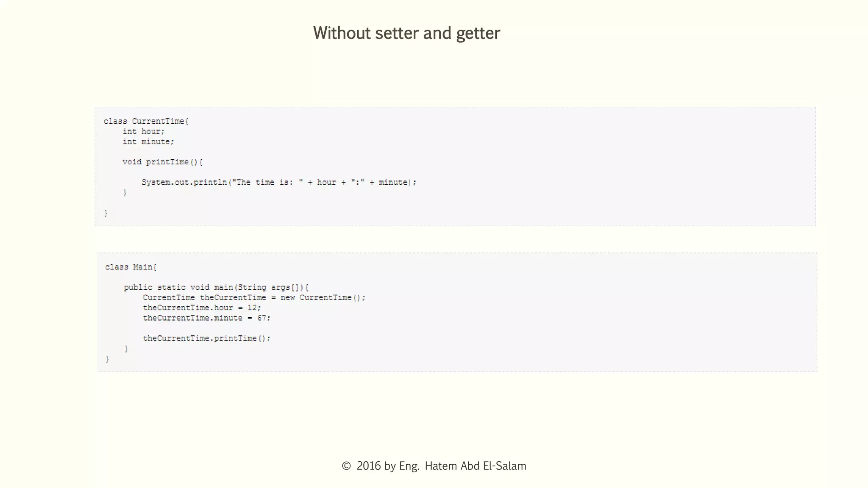
Task: Click the closing brace of CurrentTime class
Action: (106, 213)
